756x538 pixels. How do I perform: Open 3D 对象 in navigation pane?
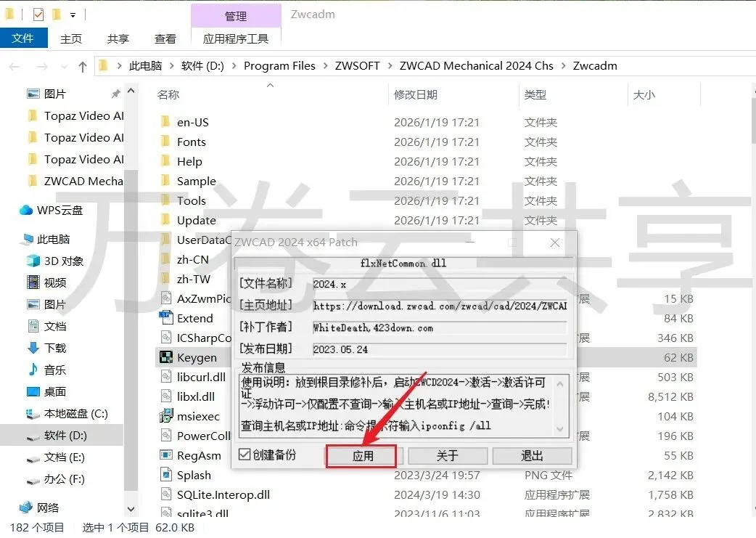click(64, 261)
